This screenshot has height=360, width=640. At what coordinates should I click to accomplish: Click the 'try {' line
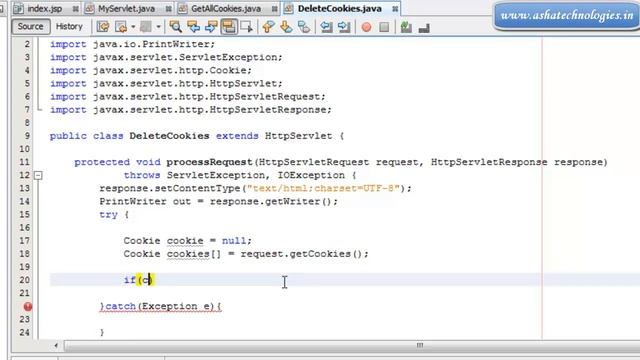pyautogui.click(x=114, y=215)
